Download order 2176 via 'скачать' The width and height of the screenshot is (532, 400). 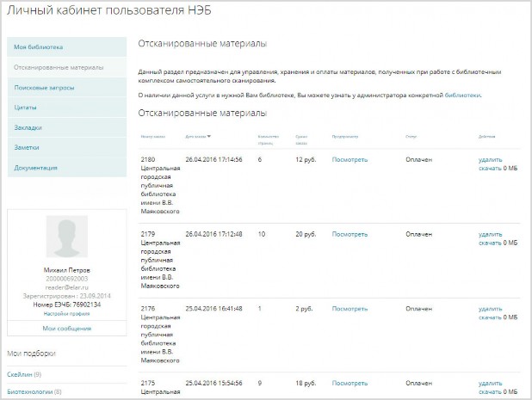[490, 317]
